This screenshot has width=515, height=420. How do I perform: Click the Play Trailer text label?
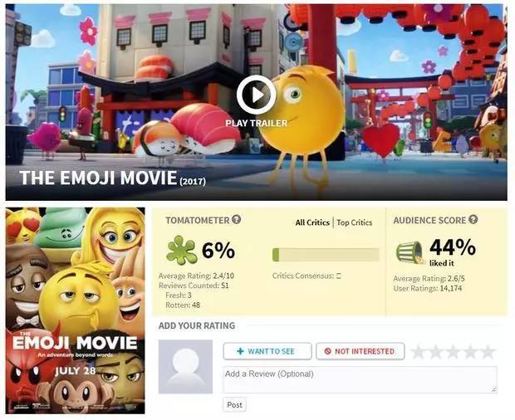pos(257,123)
